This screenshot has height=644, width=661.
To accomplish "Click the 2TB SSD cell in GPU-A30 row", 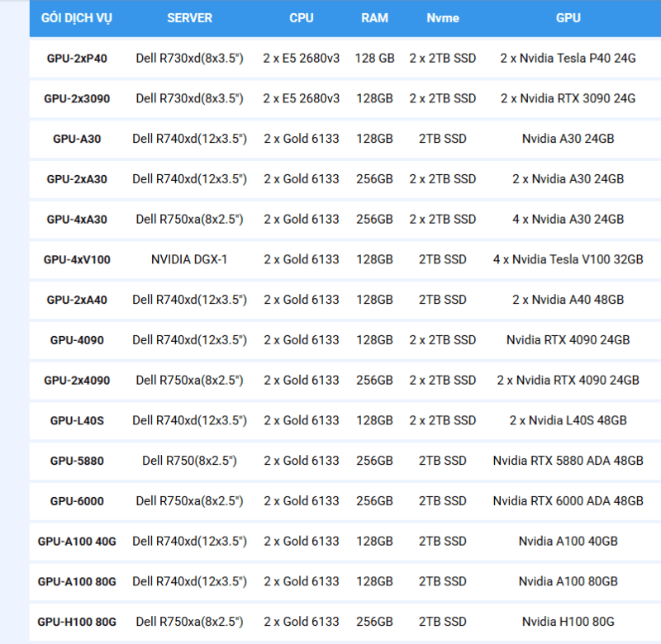I will point(443,139).
